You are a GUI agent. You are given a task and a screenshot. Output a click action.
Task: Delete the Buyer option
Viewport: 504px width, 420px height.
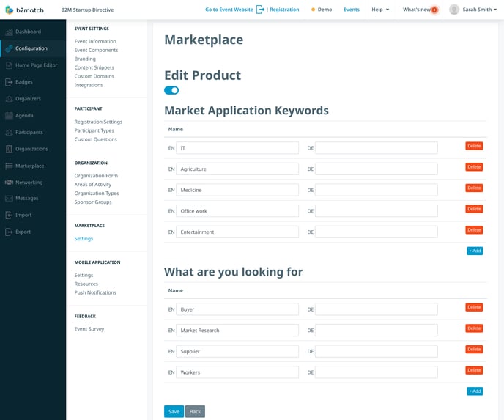coord(474,307)
